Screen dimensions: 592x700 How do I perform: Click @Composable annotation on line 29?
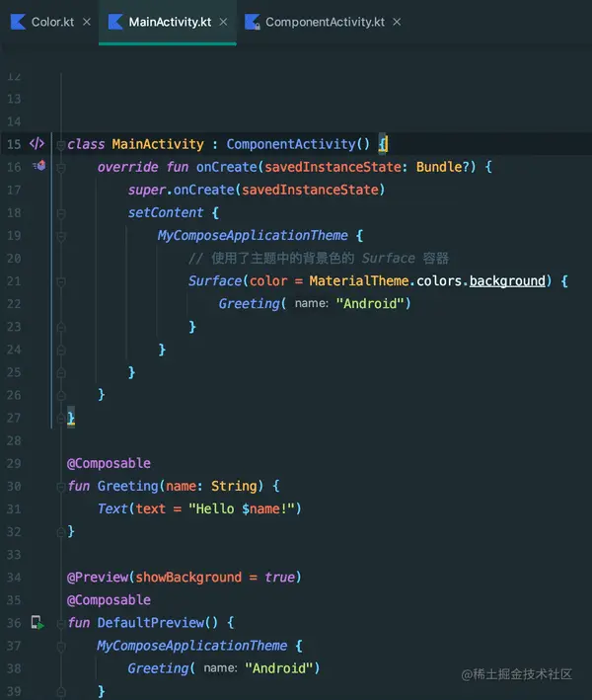[x=109, y=463]
